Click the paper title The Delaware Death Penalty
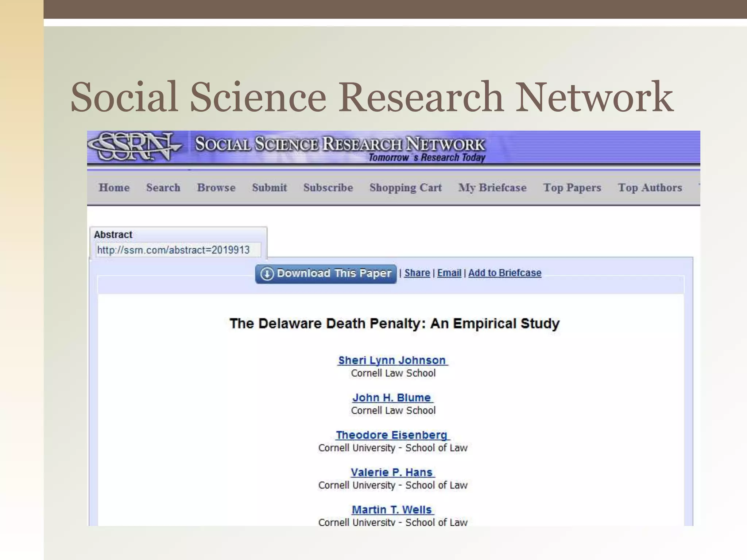747x560 pixels. [394, 323]
